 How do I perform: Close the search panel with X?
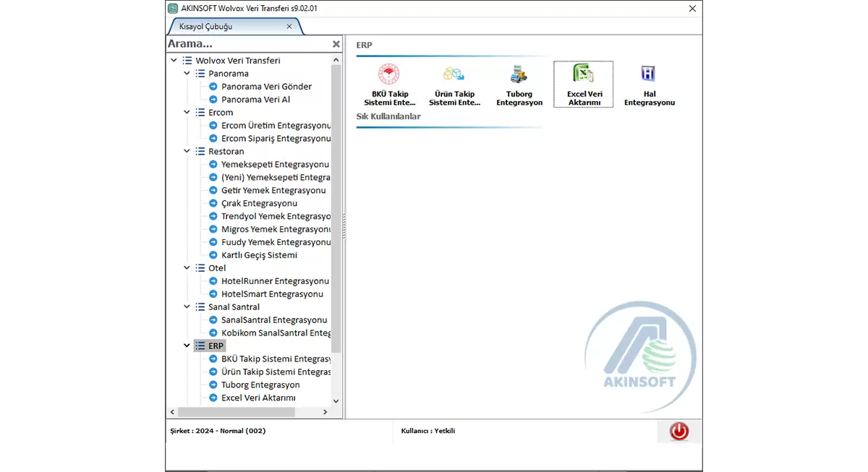[x=336, y=44]
